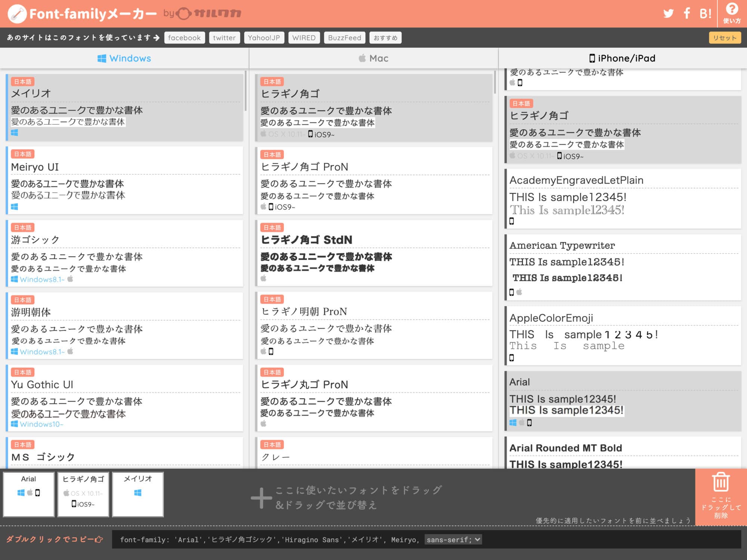This screenshot has width=747, height=560.
Task: Click the phone icon under American Typewriter
Action: (x=512, y=292)
